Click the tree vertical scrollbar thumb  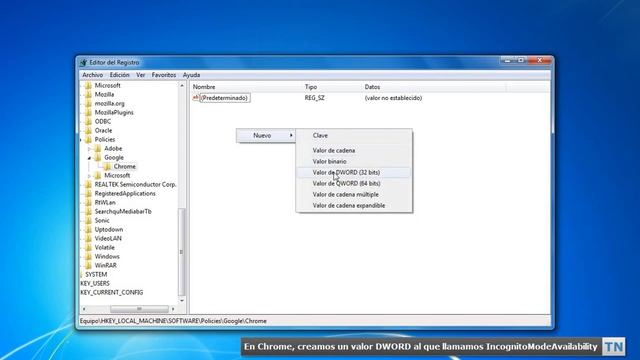(182, 252)
